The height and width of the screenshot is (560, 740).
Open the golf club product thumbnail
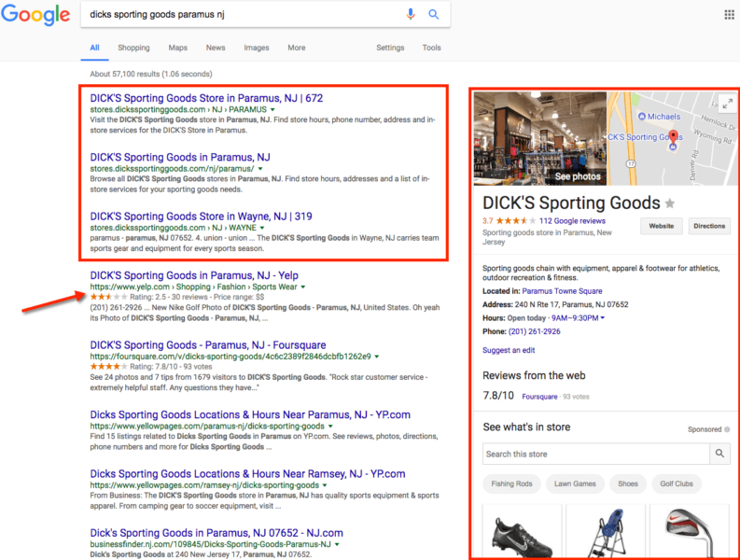689,532
